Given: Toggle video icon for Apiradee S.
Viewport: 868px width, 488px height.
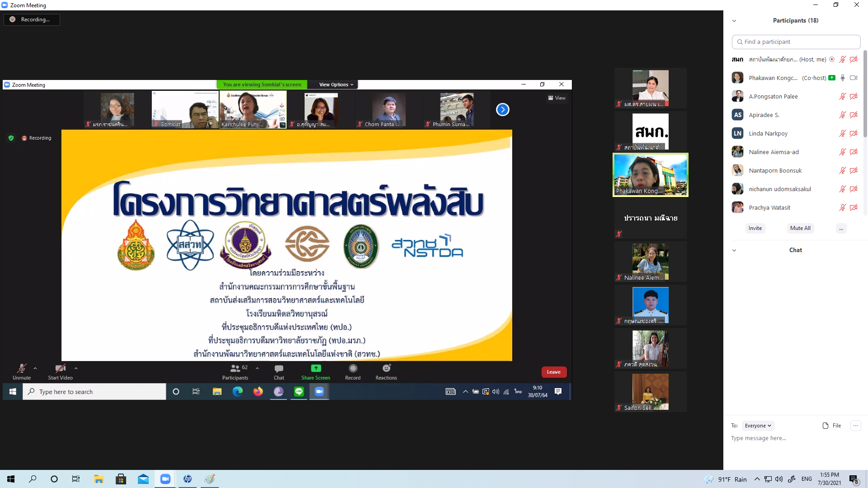Looking at the screenshot, I should pyautogui.click(x=854, y=115).
